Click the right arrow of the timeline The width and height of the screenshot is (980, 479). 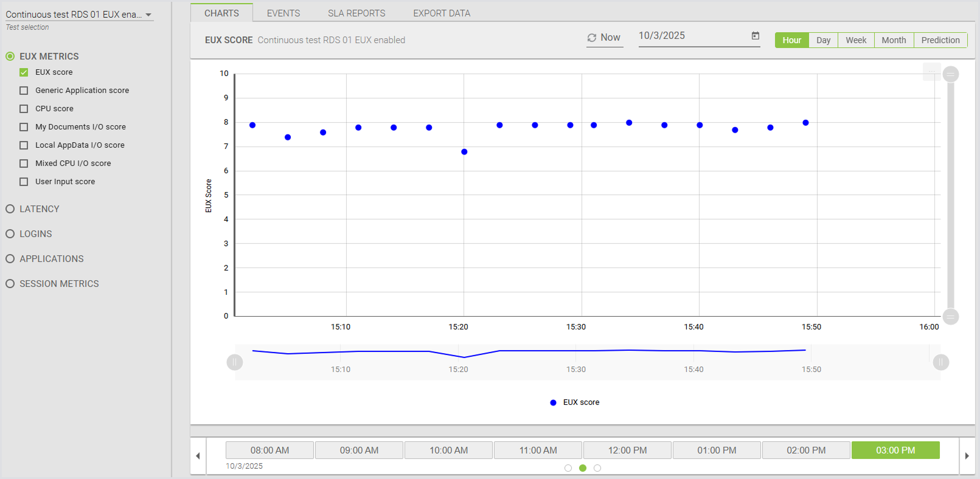coord(967,456)
